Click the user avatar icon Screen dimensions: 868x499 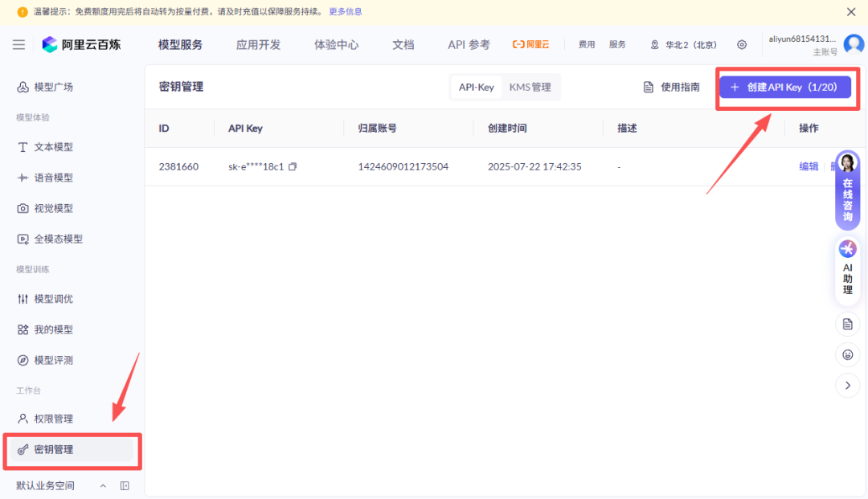pos(854,44)
